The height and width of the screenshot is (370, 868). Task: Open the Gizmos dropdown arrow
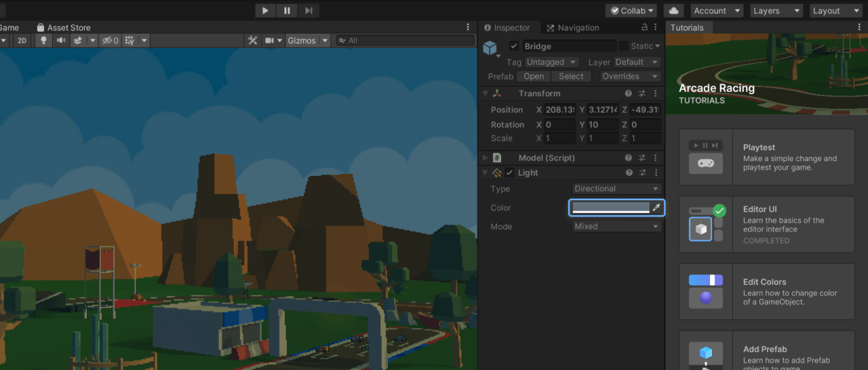pyautogui.click(x=325, y=41)
